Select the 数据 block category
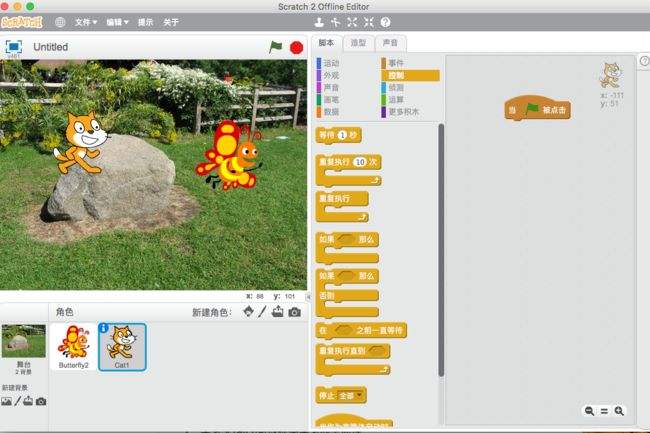650x433 pixels. coord(328,111)
